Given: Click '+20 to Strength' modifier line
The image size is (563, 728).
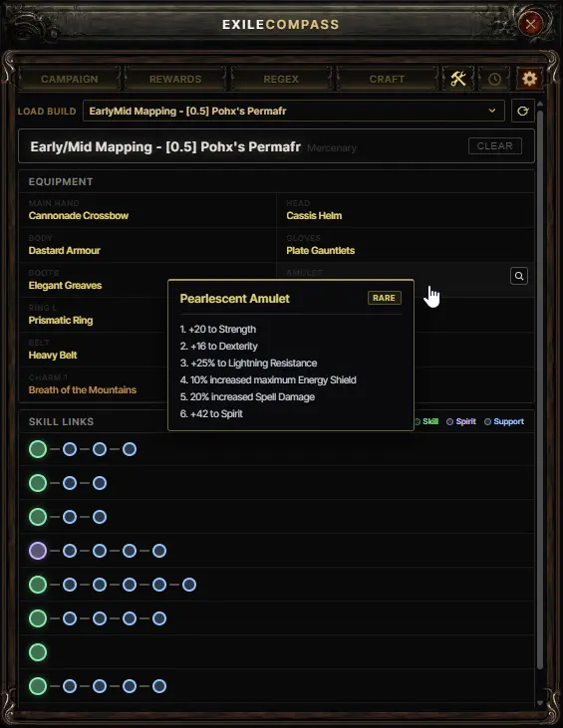Looking at the screenshot, I should tap(218, 330).
